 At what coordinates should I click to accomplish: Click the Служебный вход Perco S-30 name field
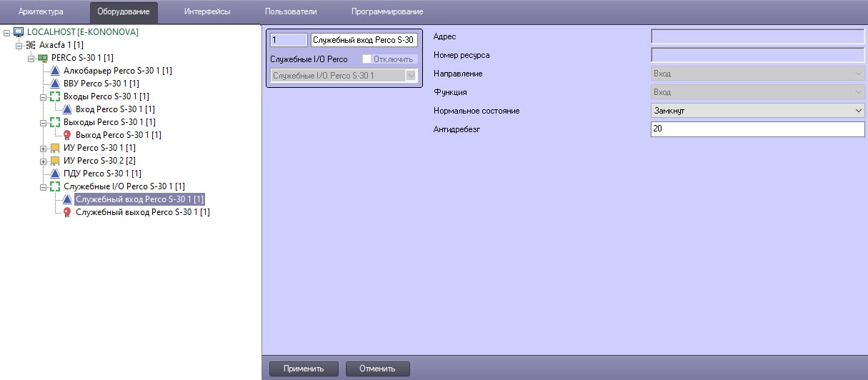click(x=364, y=40)
